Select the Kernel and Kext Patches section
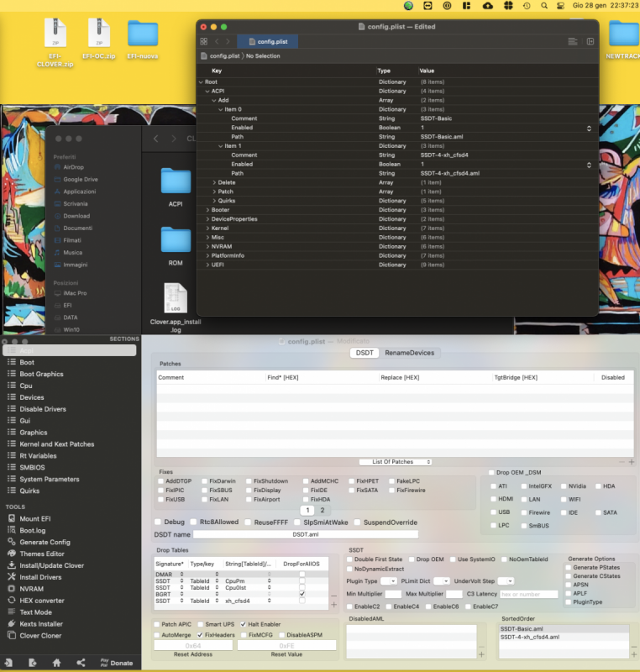This screenshot has width=640, height=672. pos(56,444)
